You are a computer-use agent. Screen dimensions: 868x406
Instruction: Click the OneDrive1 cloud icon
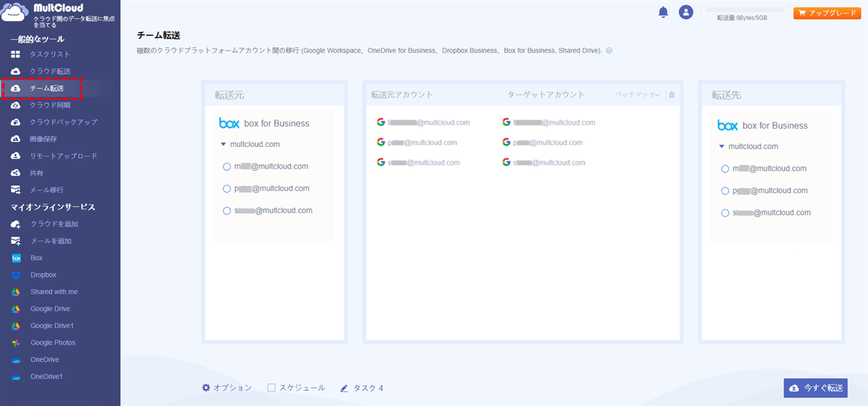point(15,377)
